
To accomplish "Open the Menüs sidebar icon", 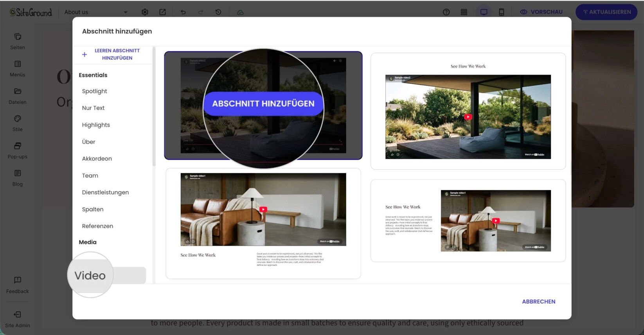I will click(18, 64).
